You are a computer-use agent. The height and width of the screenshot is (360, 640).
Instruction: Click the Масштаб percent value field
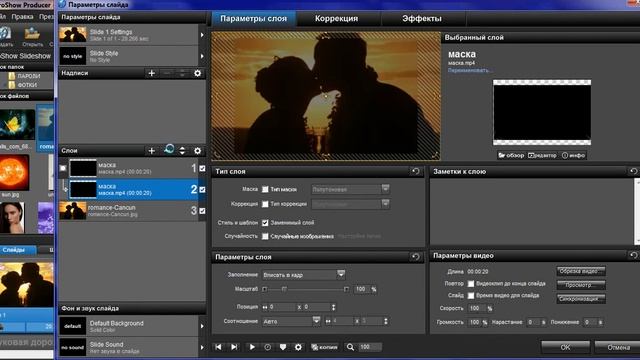(361, 289)
